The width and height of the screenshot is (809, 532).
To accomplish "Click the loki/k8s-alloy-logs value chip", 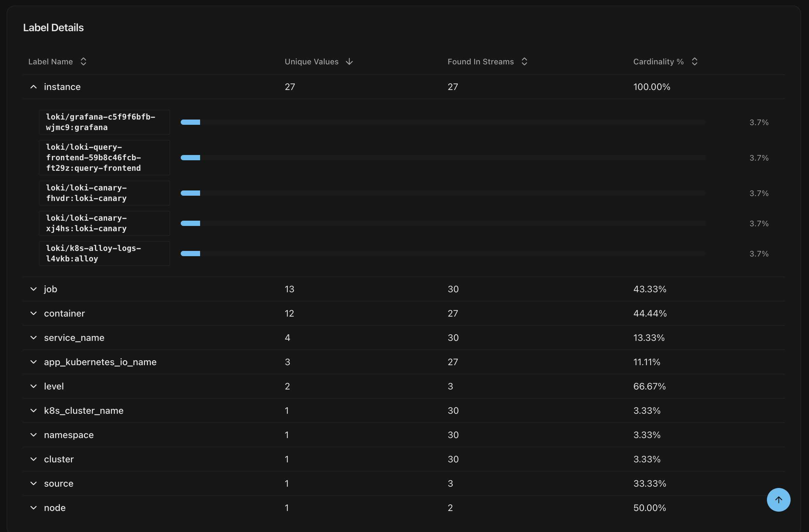I will coord(104,253).
